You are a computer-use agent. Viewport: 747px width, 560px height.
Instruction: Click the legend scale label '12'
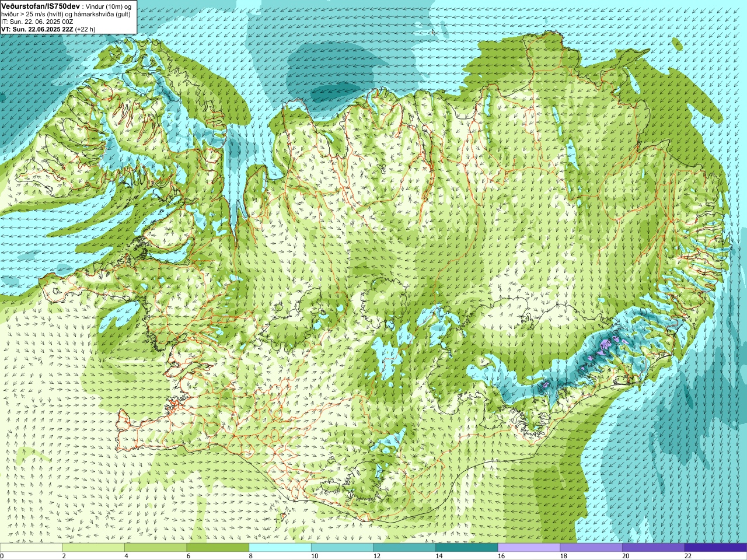coord(377,556)
